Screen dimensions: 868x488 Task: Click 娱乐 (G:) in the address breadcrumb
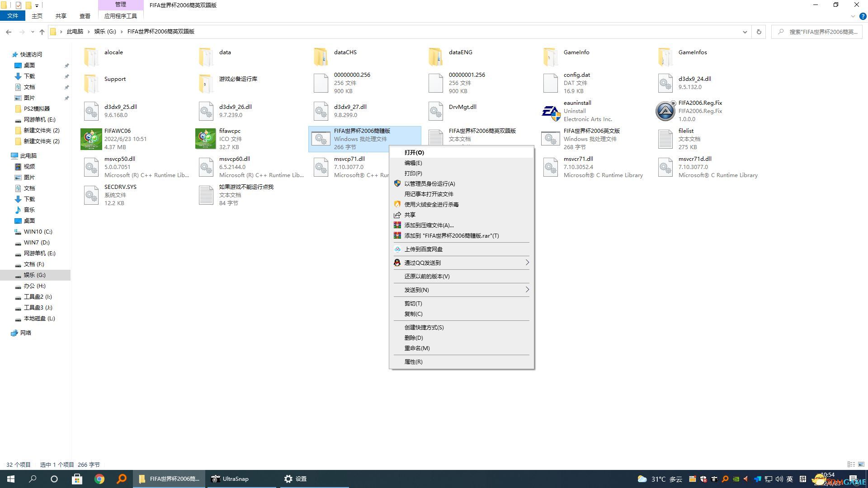(105, 32)
